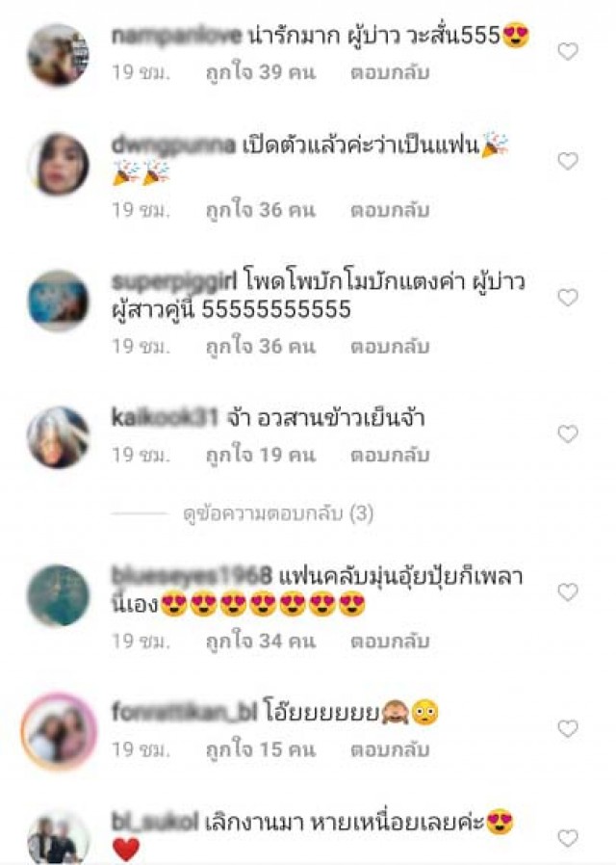Viewport: 616px width, 865px height.
Task: Open likes list 'ถูกใจ 34 คน'
Action: coord(261,641)
